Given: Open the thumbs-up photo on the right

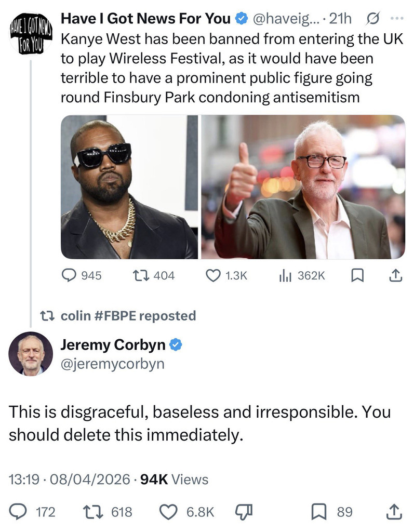Looking at the screenshot, I should point(303,187).
